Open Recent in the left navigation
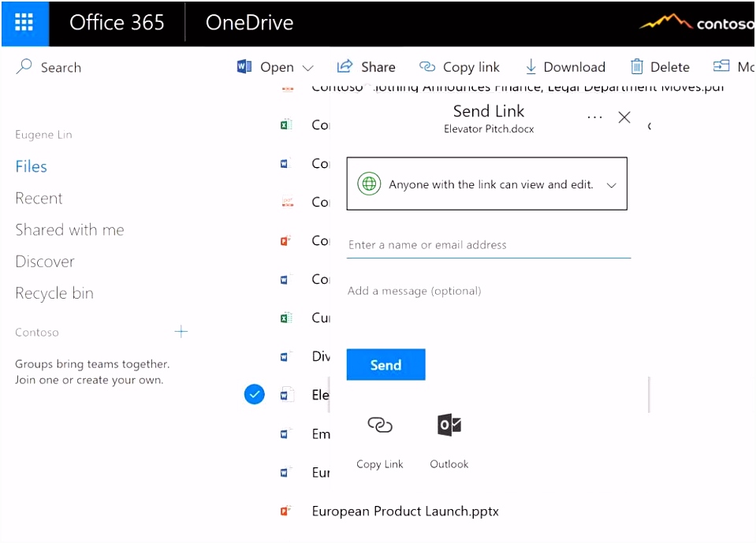 click(x=39, y=199)
